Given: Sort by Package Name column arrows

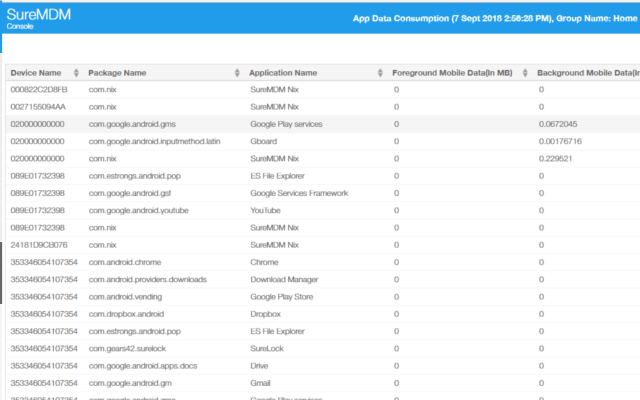Looking at the screenshot, I should click(x=237, y=73).
